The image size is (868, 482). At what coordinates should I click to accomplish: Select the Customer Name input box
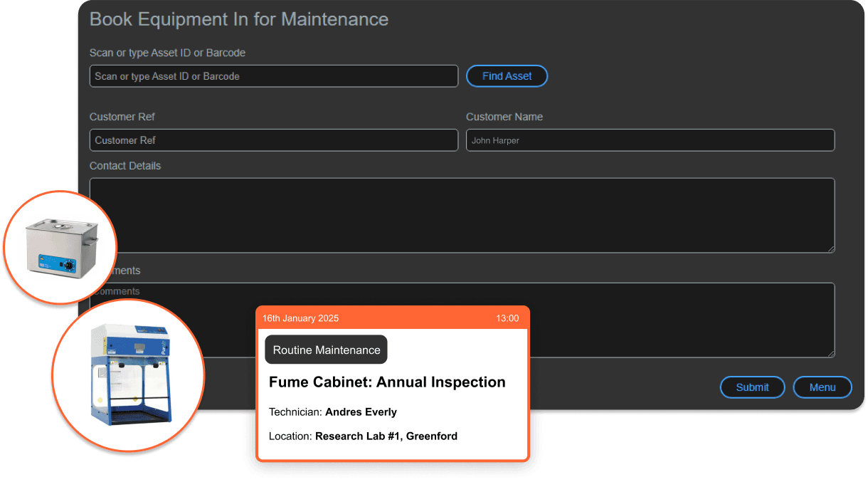[650, 140]
